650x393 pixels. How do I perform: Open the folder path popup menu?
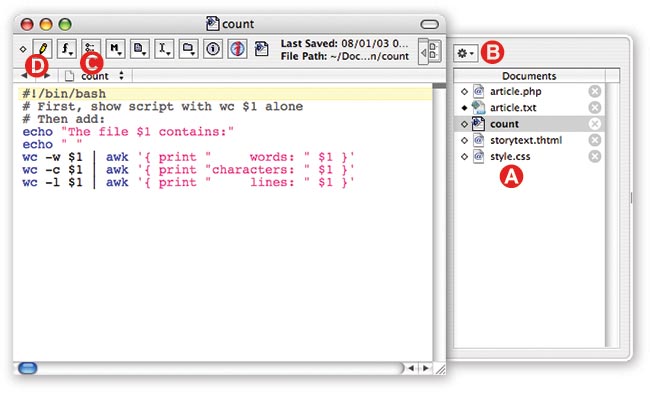click(x=189, y=49)
